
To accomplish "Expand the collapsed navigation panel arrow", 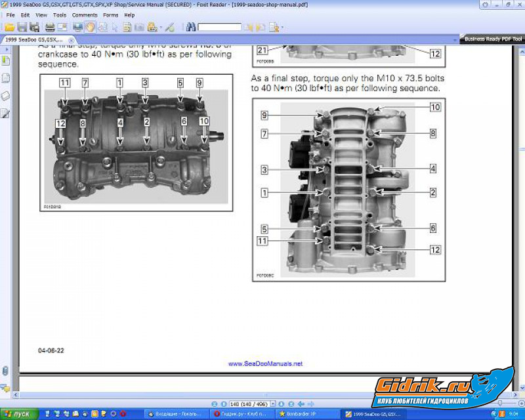I will point(5,49).
